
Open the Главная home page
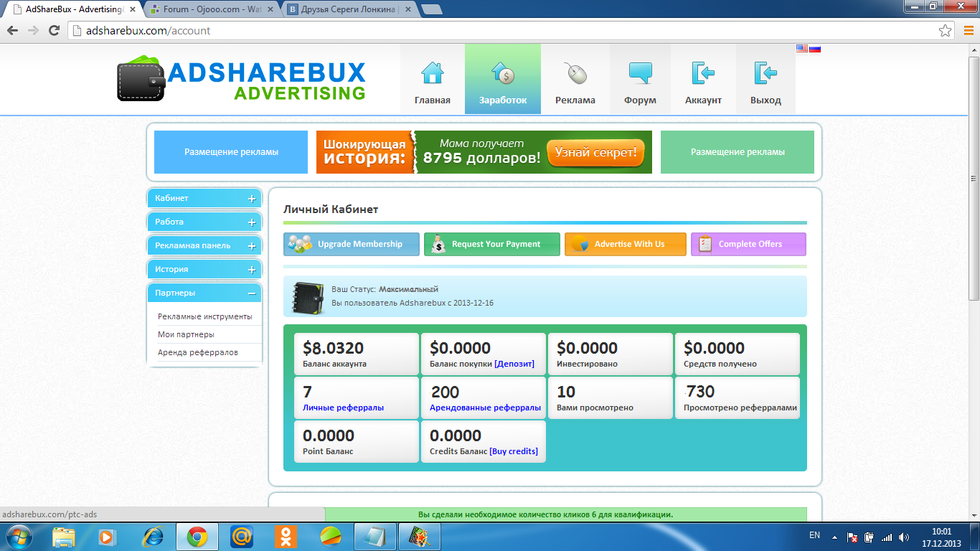tap(433, 79)
